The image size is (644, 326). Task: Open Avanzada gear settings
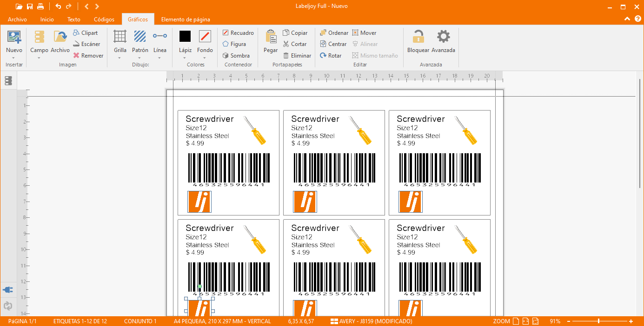[443, 42]
